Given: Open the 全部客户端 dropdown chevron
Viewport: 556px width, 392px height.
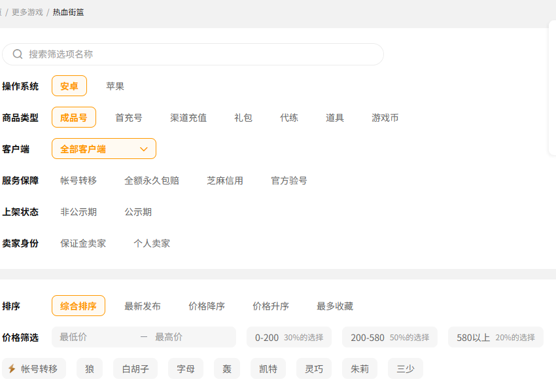Looking at the screenshot, I should click(x=144, y=149).
